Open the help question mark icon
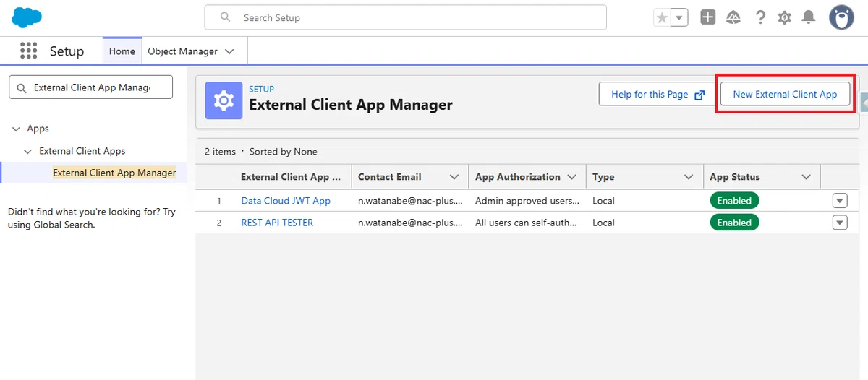This screenshot has width=868, height=380. tap(760, 17)
